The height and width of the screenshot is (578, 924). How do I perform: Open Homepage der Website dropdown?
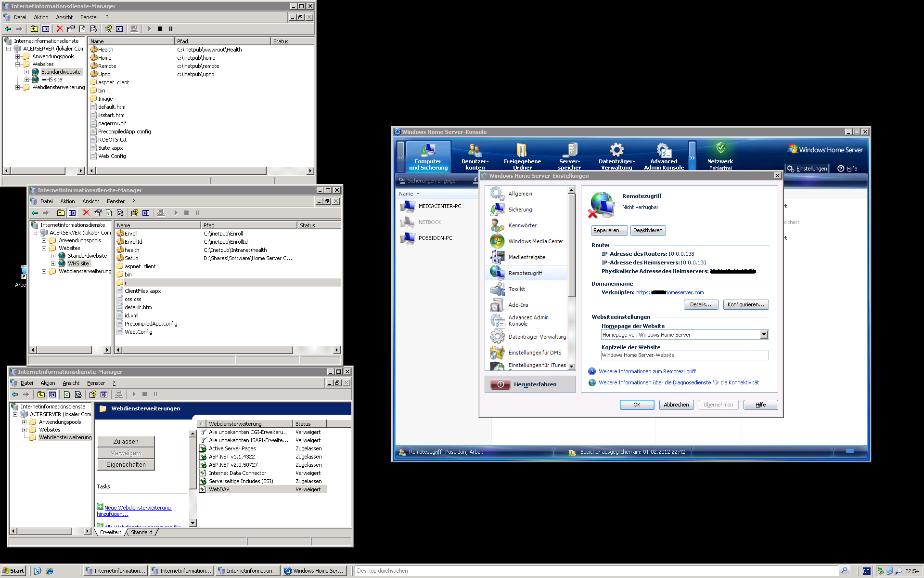pos(764,335)
